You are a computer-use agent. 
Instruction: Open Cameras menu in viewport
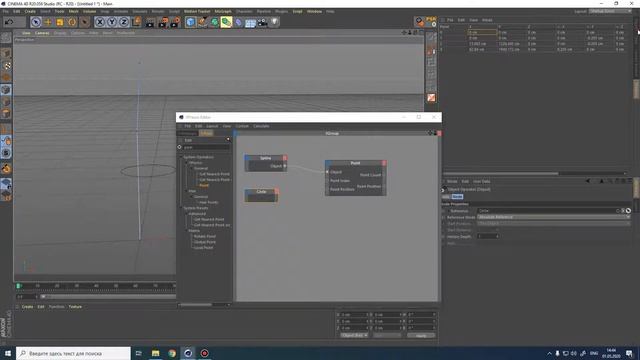pyautogui.click(x=42, y=33)
